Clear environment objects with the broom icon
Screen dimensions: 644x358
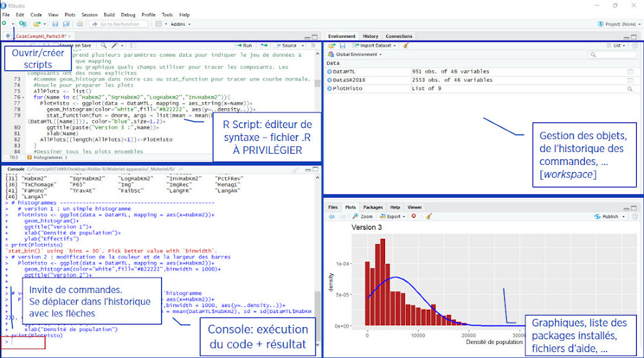405,46
